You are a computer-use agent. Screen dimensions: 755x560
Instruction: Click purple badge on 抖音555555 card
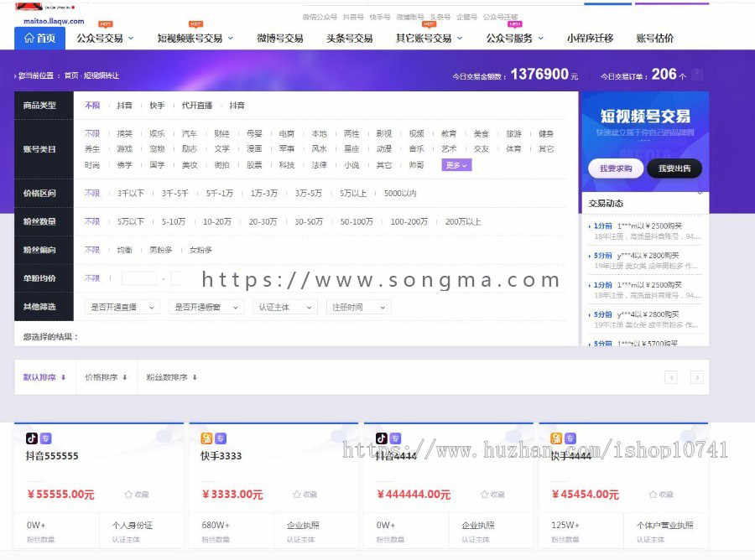point(46,438)
